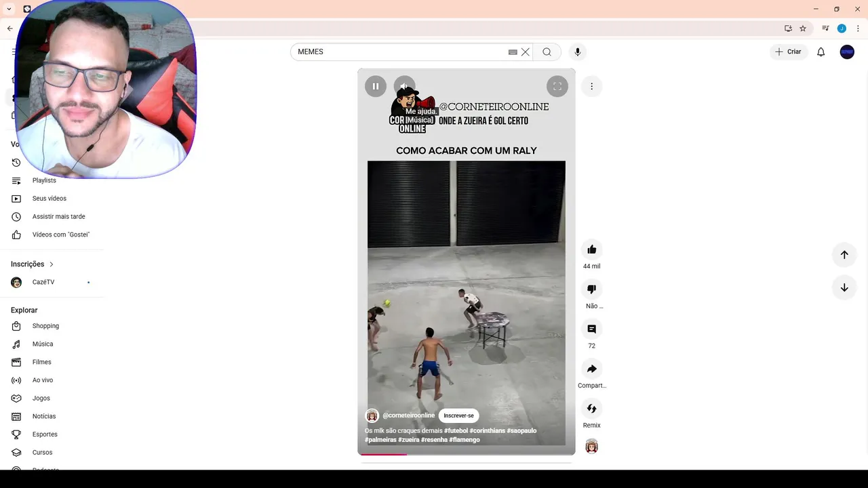Open the tab search dropdown arrow

(9, 9)
